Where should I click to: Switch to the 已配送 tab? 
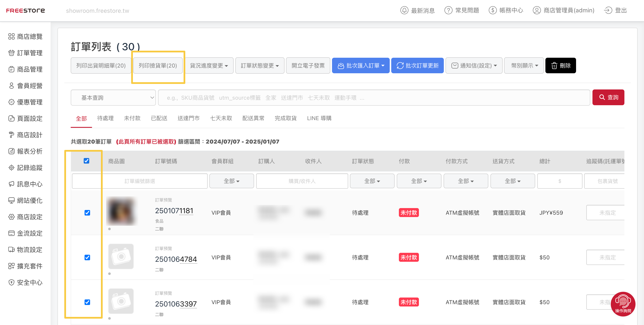(159, 118)
